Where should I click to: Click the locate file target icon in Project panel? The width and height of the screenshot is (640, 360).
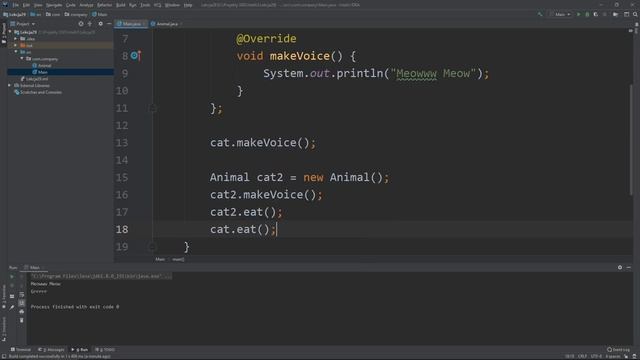81,24
